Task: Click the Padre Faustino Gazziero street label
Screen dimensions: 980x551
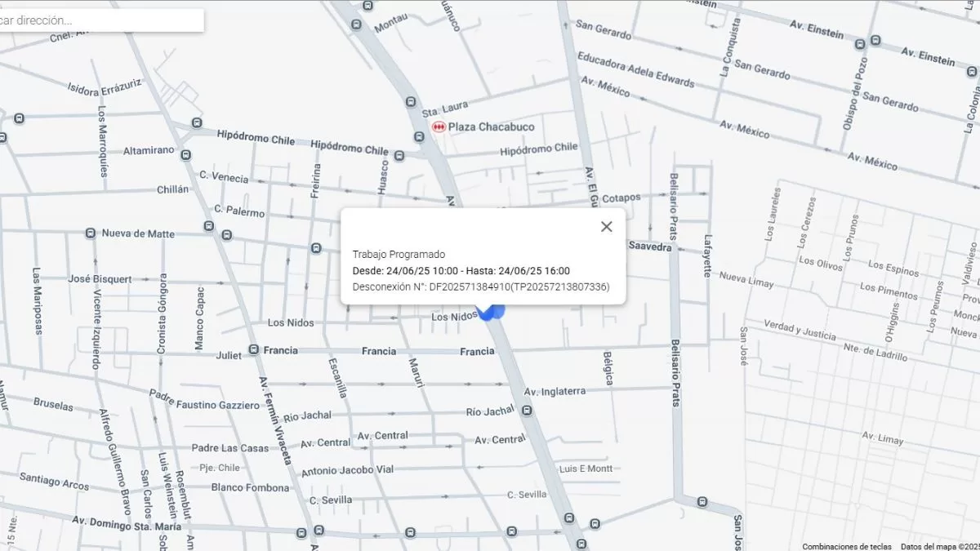Action: (x=204, y=400)
